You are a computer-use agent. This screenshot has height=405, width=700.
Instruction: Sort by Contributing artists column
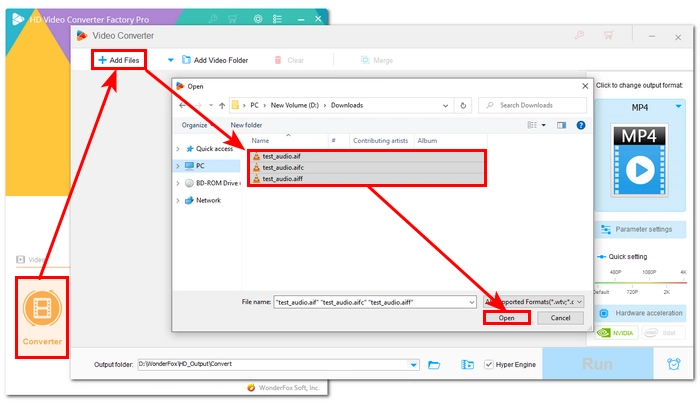pos(380,141)
